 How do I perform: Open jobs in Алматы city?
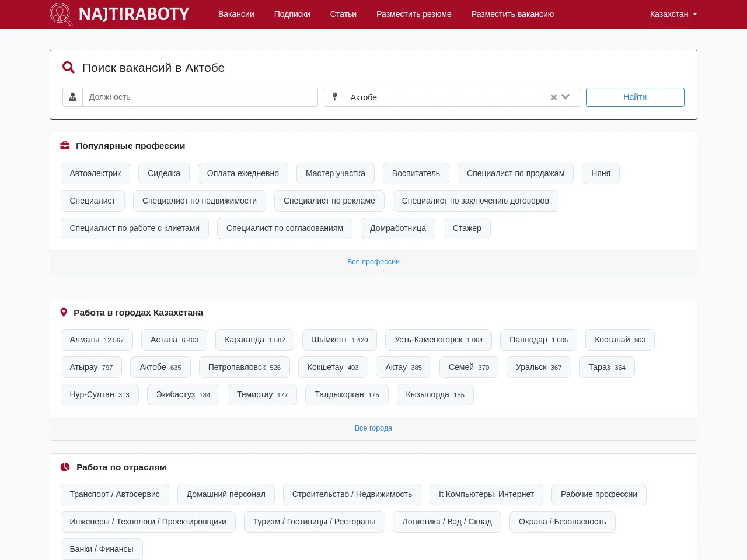(97, 339)
